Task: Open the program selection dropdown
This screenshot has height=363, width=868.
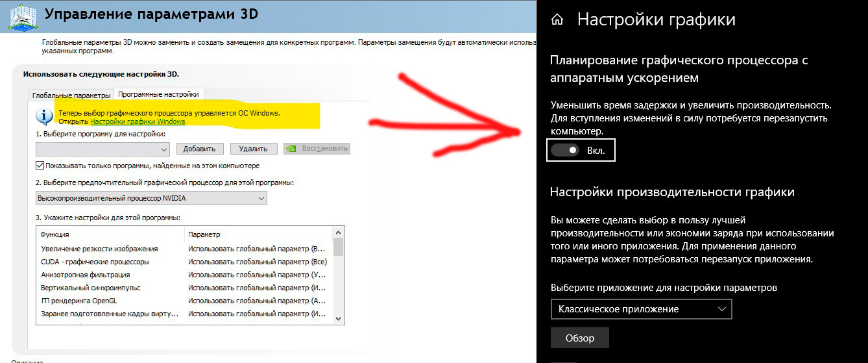Action: pos(102,149)
